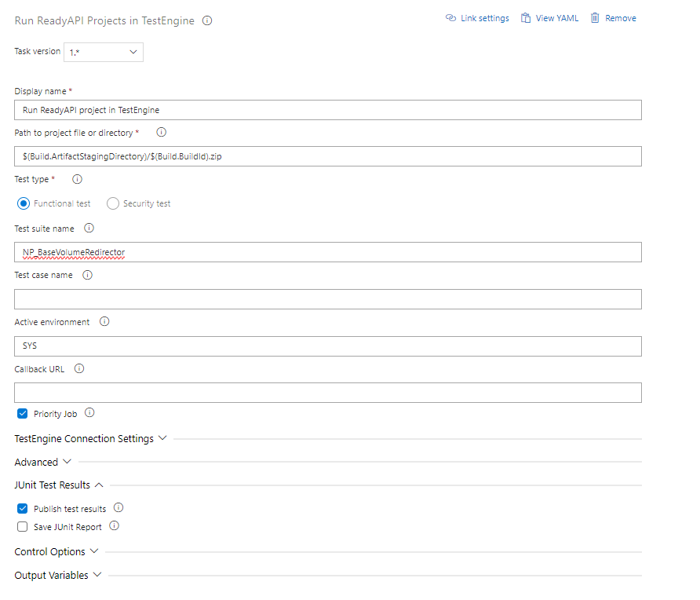
Task: Click info icon beside Callback URL
Action: point(79,368)
